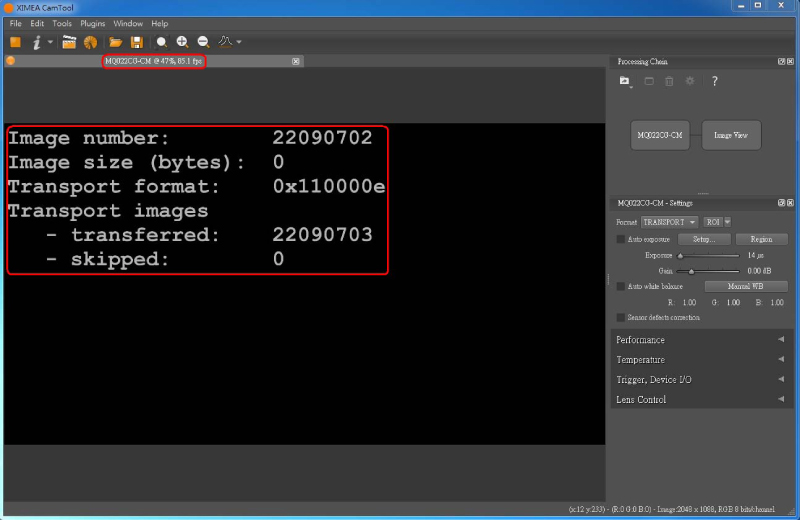Click the Manual WB button
This screenshot has height=520, width=800.
point(745,286)
